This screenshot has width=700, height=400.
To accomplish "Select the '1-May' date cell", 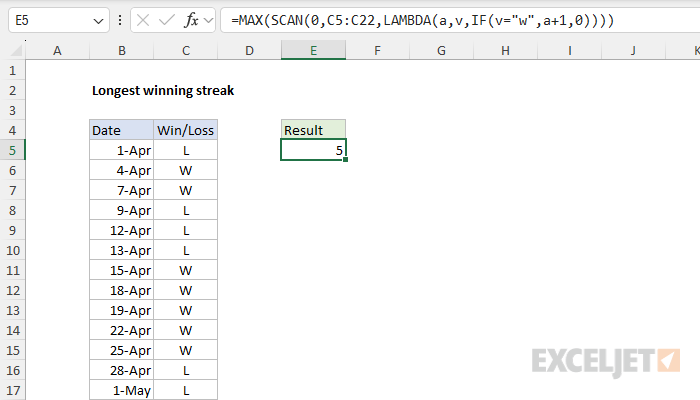I will pyautogui.click(x=121, y=391).
